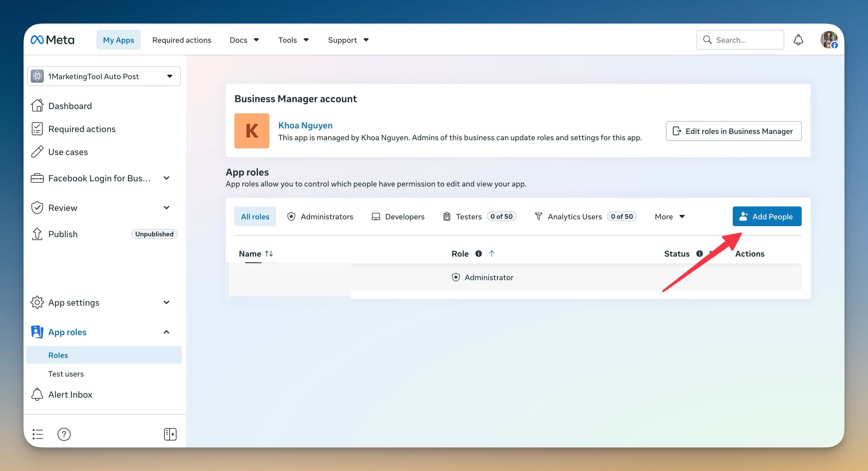The height and width of the screenshot is (471, 868).
Task: Collapse sidebar with panel toggle icon
Action: click(170, 434)
